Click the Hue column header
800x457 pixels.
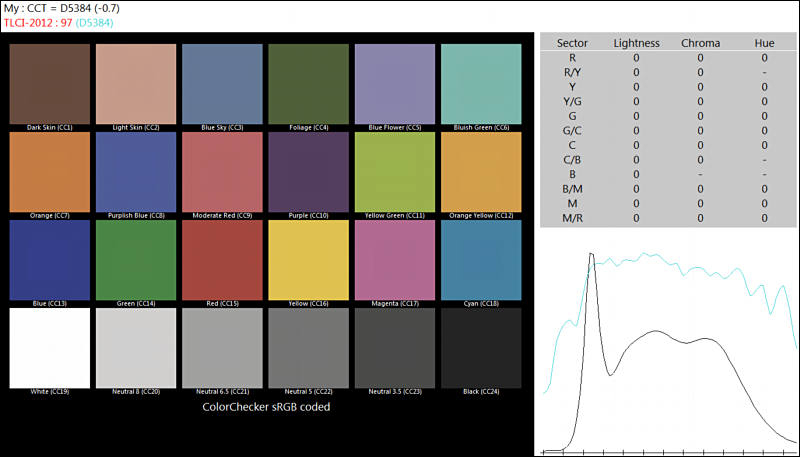(764, 44)
